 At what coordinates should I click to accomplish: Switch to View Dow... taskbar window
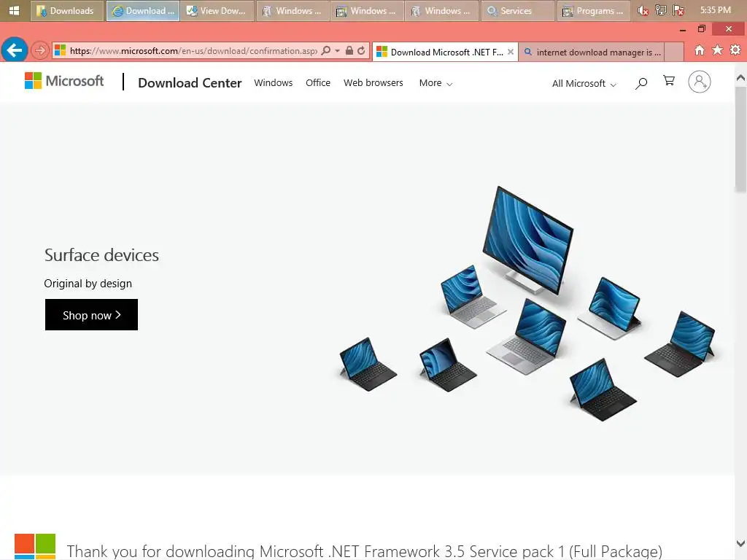217,10
